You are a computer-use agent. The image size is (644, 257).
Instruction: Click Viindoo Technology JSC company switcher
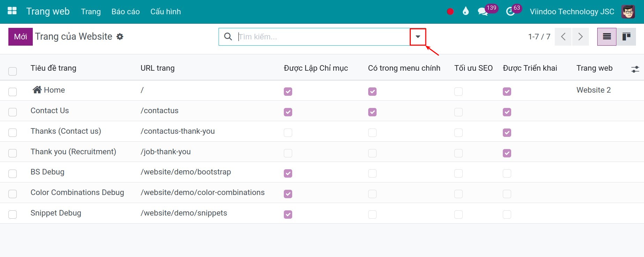pos(572,11)
